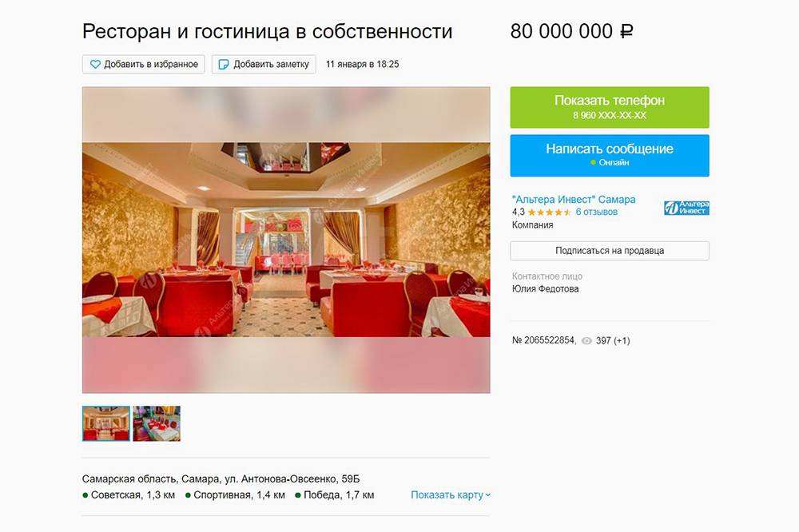This screenshot has width=799, height=532.
Task: Click the green dot before Советская
Action: click(85, 495)
